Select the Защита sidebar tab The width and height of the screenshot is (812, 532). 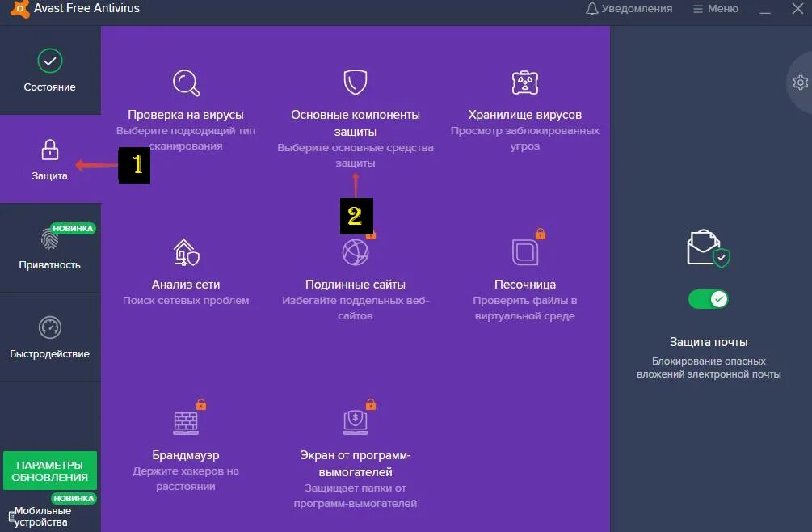coord(50,159)
